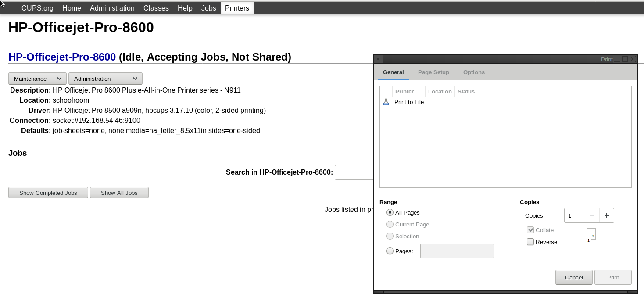Screen dimensions: 644x301
Task: Switch to the Page Setup tab
Action: click(433, 72)
